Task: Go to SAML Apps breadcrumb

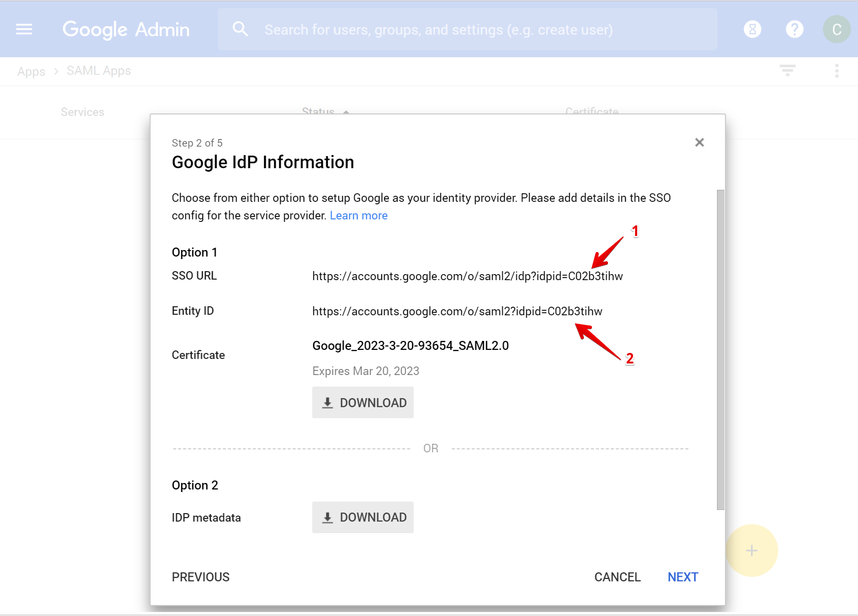Action: (99, 71)
